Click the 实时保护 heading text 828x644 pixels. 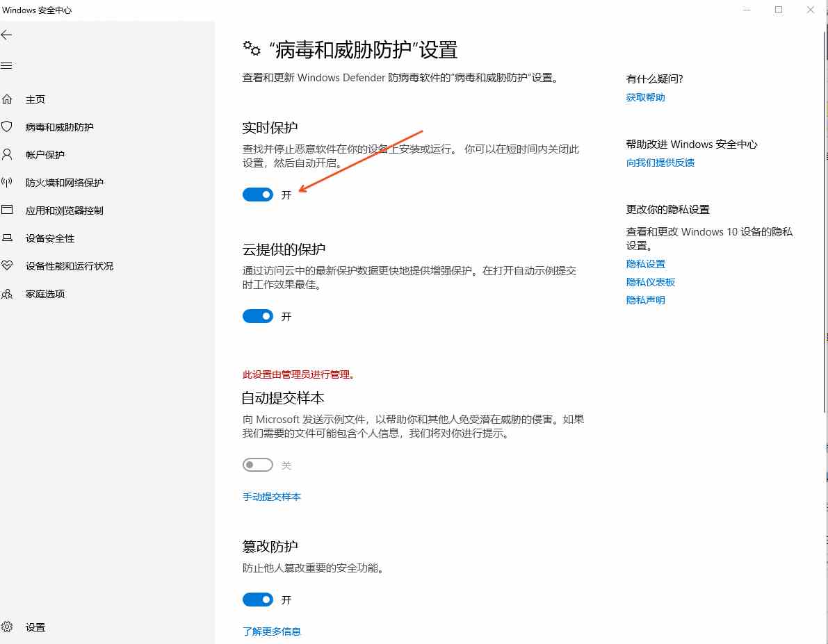coord(270,128)
